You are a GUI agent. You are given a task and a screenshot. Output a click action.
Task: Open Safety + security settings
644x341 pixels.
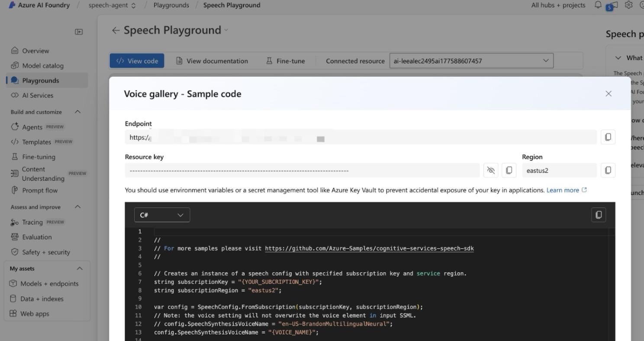point(45,252)
